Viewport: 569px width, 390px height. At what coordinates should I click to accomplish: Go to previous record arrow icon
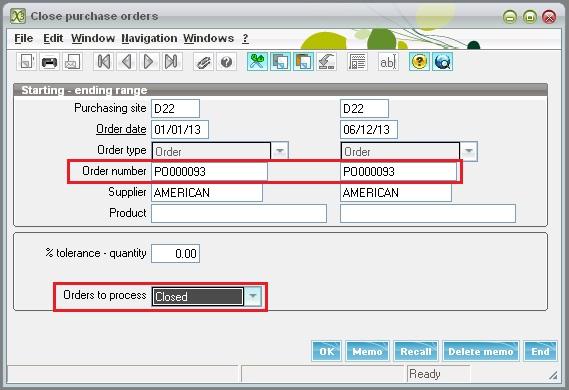(x=126, y=62)
